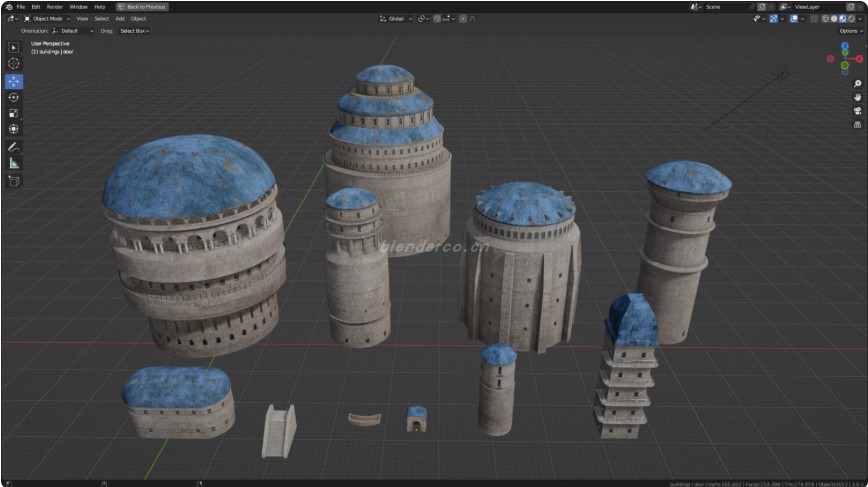Image resolution: width=868 pixels, height=487 pixels.
Task: Open the Object Mode dropdown
Action: 47,19
